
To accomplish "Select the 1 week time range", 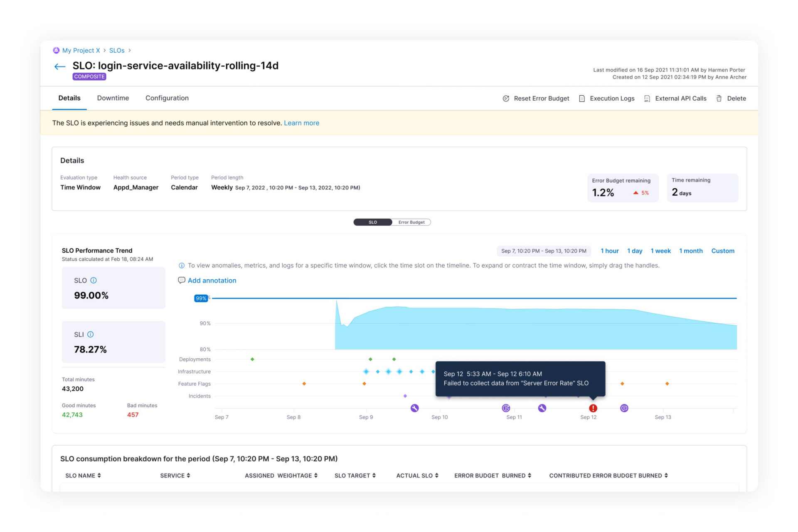I will [660, 251].
